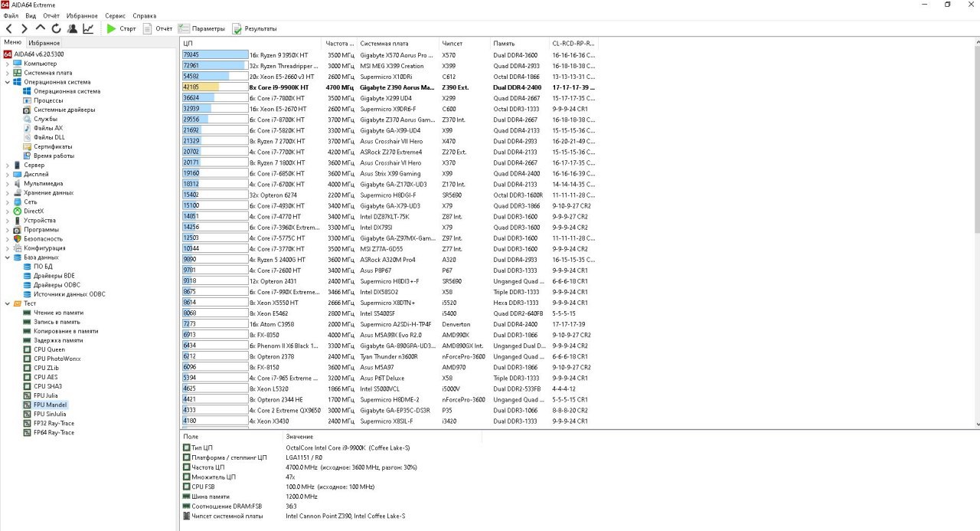
Task: Open ПО БД database icon
Action: click(27, 267)
